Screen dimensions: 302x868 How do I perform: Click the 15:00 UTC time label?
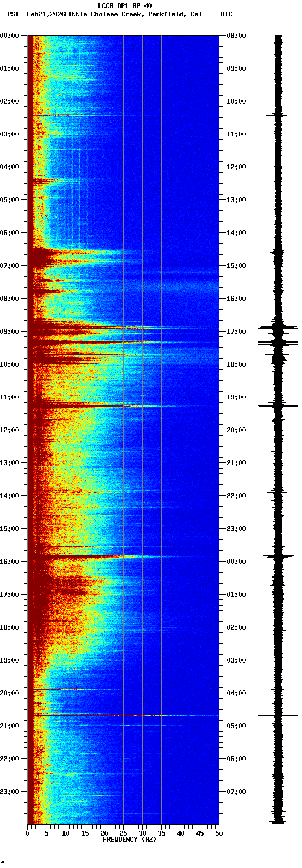[236, 266]
